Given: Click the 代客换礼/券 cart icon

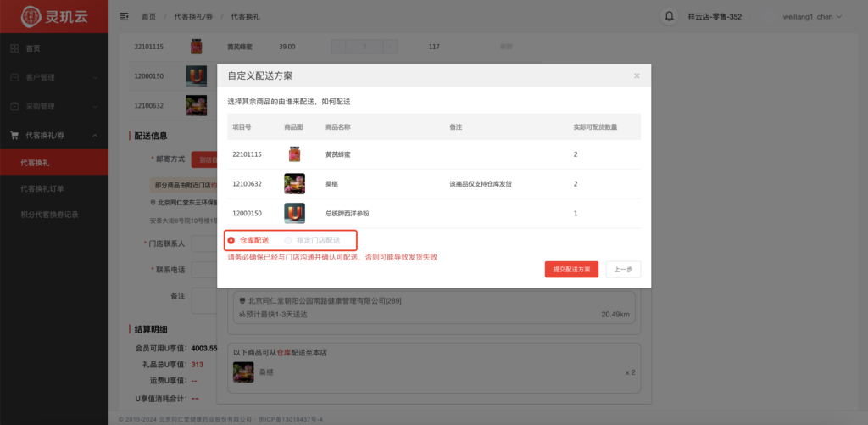Looking at the screenshot, I should tap(15, 135).
